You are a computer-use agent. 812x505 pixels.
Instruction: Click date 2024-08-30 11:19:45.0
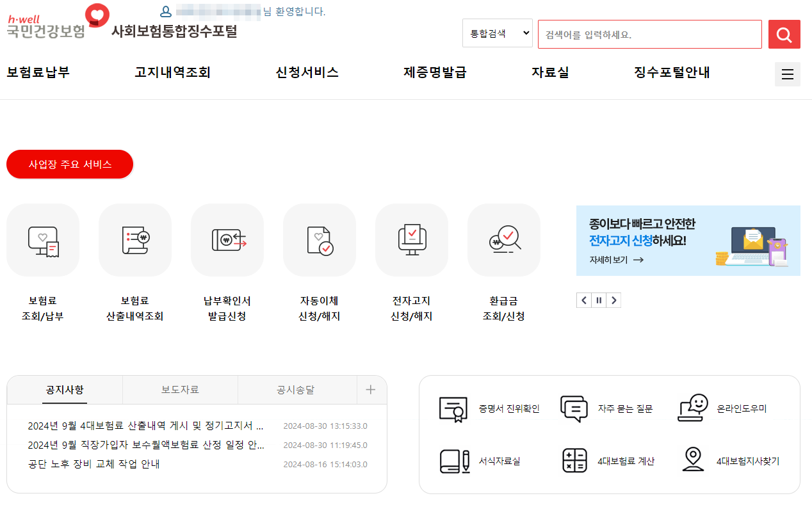(x=325, y=445)
